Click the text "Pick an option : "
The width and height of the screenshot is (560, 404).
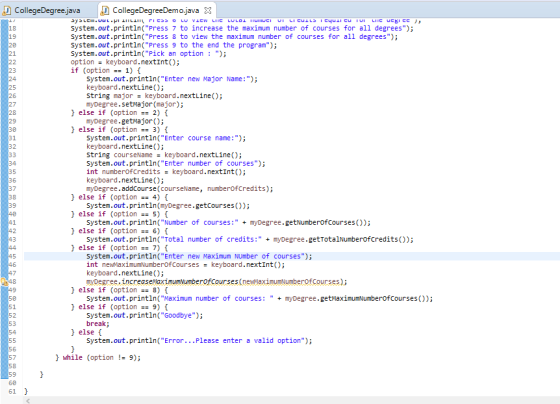click(182, 54)
